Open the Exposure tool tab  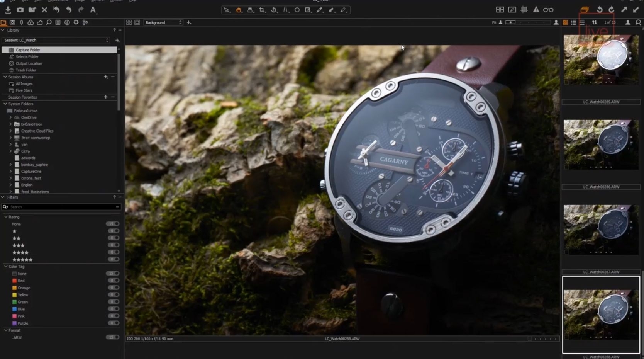click(40, 22)
